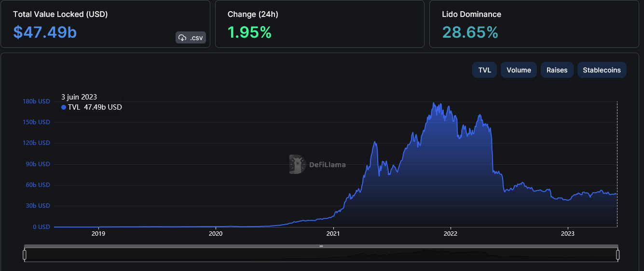Viewport: 644px width, 271px height.
Task: Click the Change (24h) heading
Action: coord(253,14)
